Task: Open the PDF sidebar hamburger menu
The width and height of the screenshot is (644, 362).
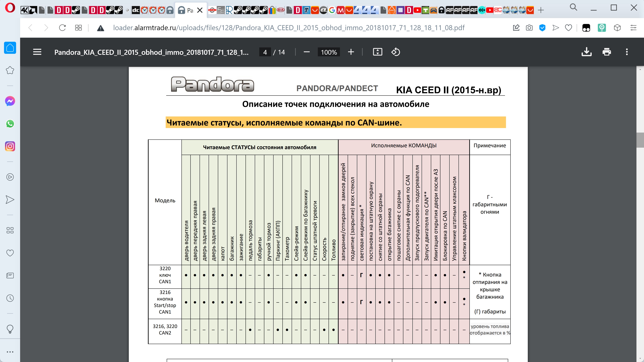Action: click(37, 52)
